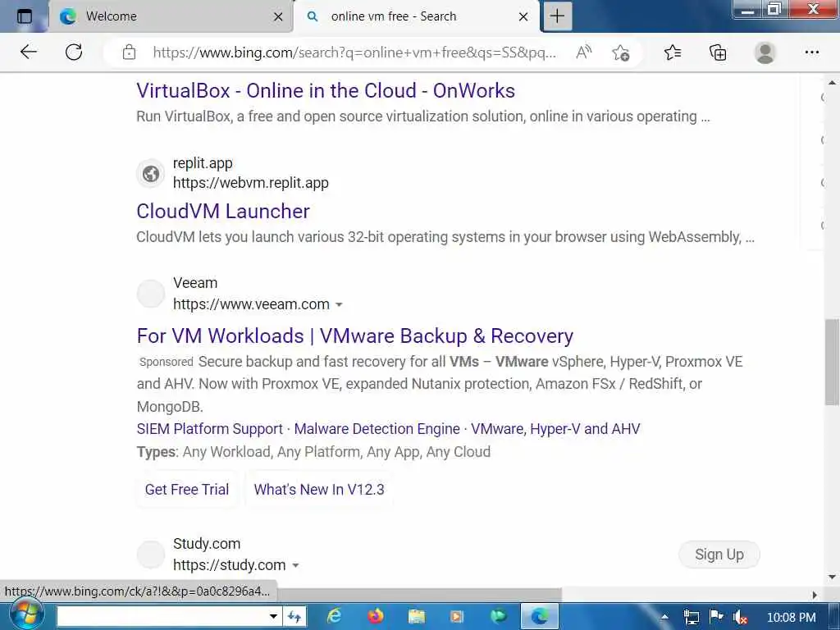840x630 pixels.
Task: Click the vertical scrollbar thumb
Action: [832, 362]
